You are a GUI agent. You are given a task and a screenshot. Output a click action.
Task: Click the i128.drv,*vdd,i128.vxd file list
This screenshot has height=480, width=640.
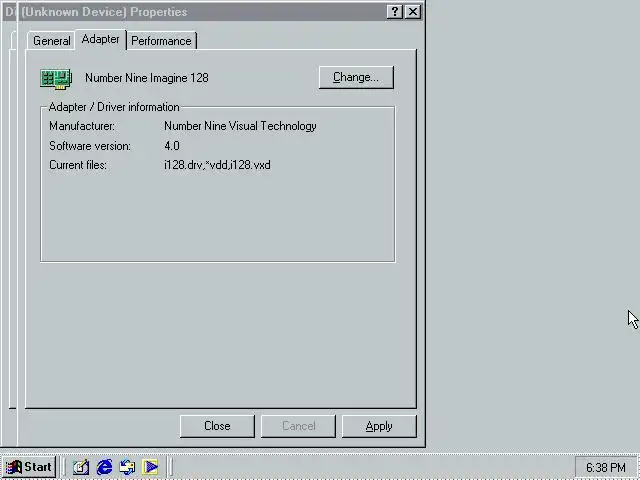click(x=217, y=165)
